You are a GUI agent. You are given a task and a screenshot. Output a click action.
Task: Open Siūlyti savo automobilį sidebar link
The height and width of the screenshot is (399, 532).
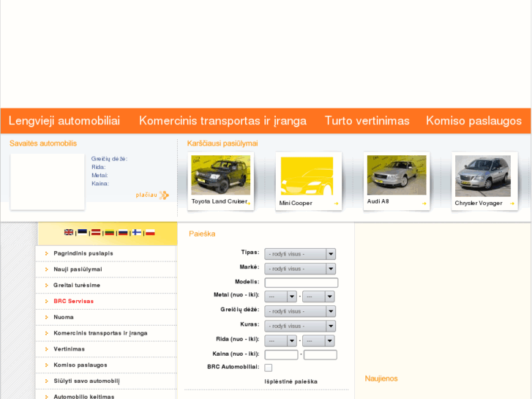point(86,381)
